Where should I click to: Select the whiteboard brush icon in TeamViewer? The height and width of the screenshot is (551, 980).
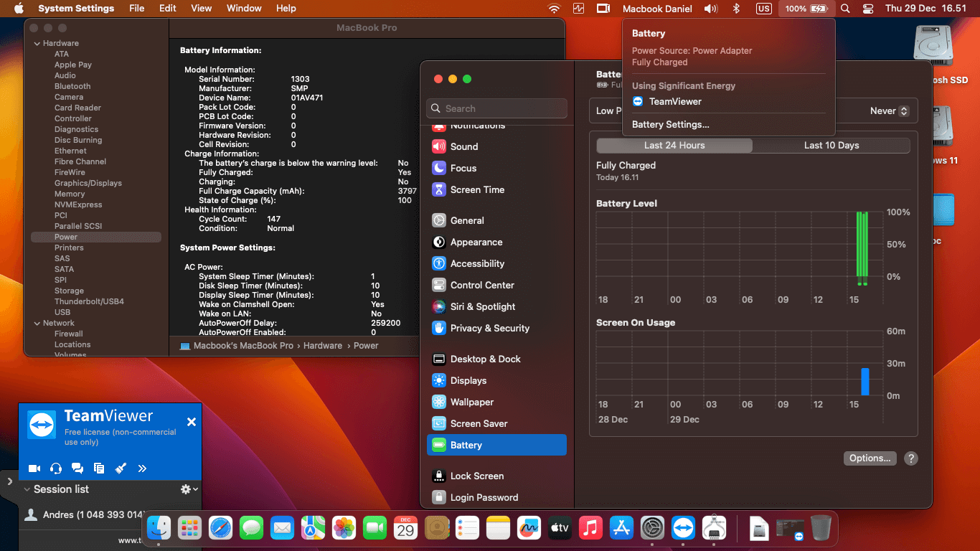(x=121, y=468)
